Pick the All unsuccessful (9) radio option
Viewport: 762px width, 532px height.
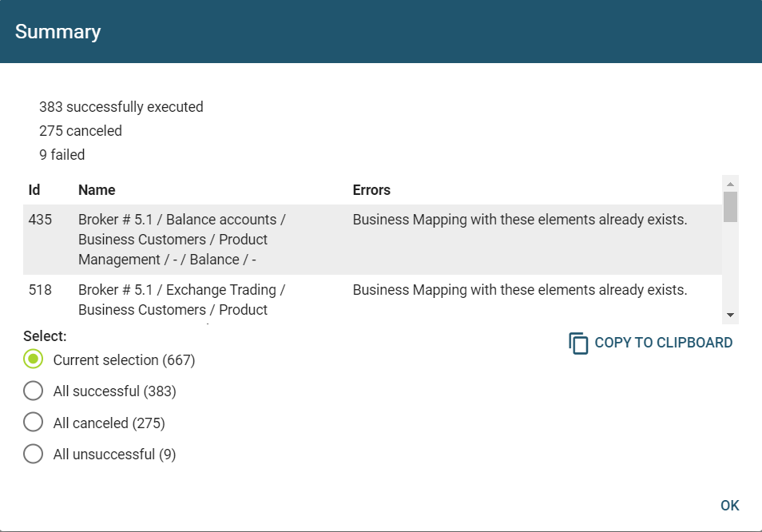[33, 455]
